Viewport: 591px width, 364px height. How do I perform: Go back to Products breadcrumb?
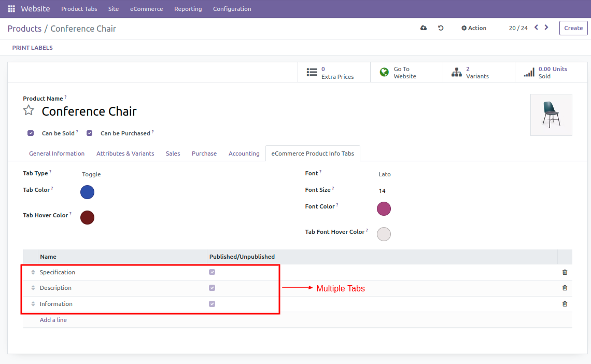tap(24, 29)
